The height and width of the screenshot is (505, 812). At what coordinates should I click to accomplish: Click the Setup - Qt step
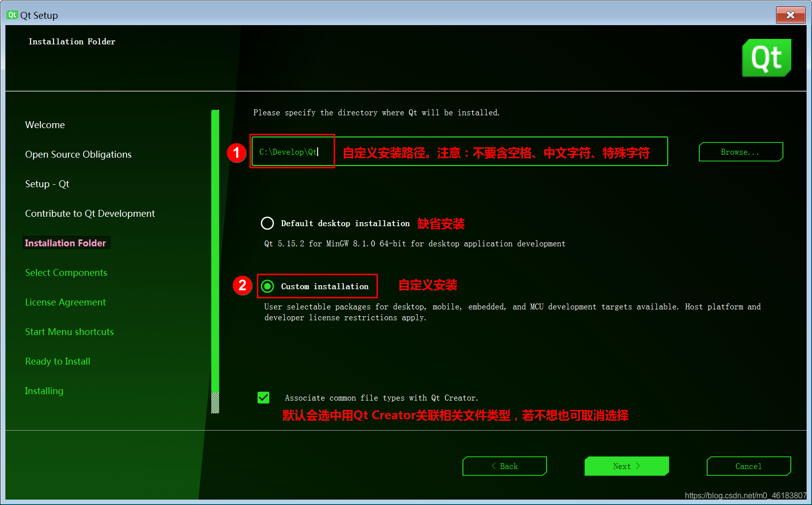tap(47, 184)
